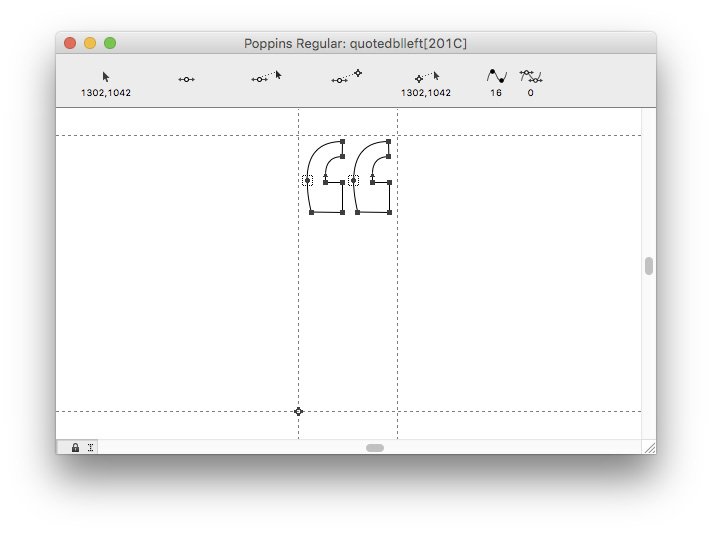The width and height of the screenshot is (712, 534).
Task: Toggle the text cursor icon in bottom bar
Action: click(90, 448)
